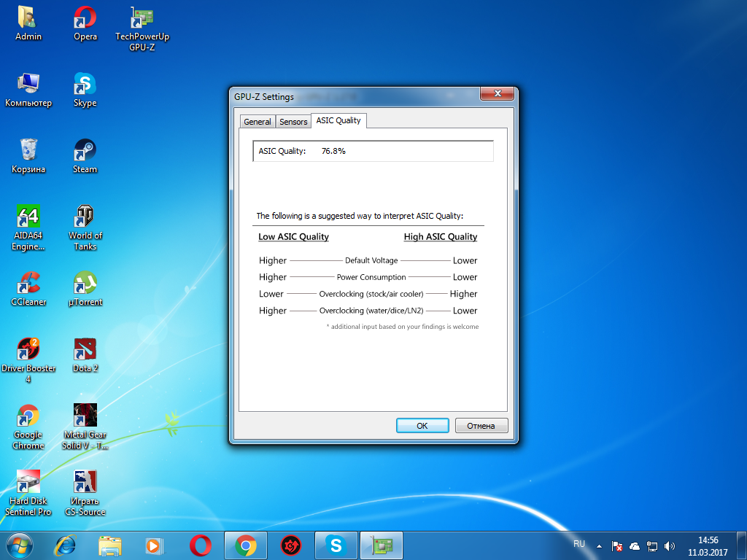
Task: Click the Opera icon in the taskbar
Action: (200, 545)
